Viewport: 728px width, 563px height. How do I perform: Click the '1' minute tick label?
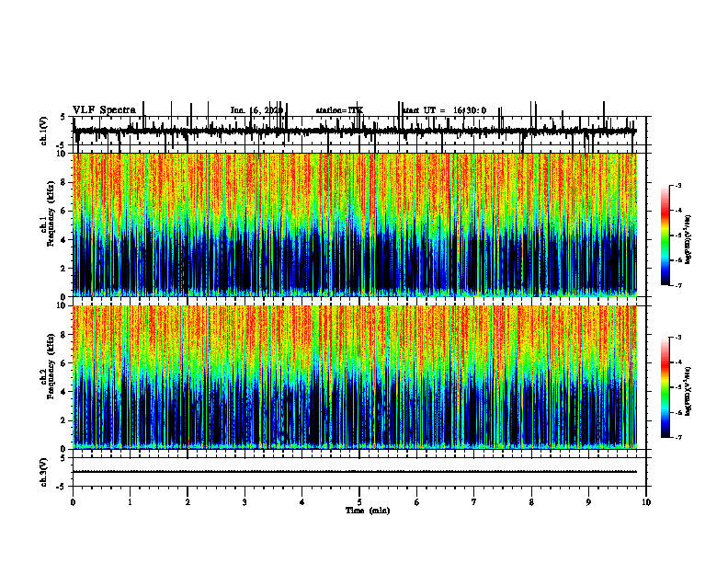[130, 502]
